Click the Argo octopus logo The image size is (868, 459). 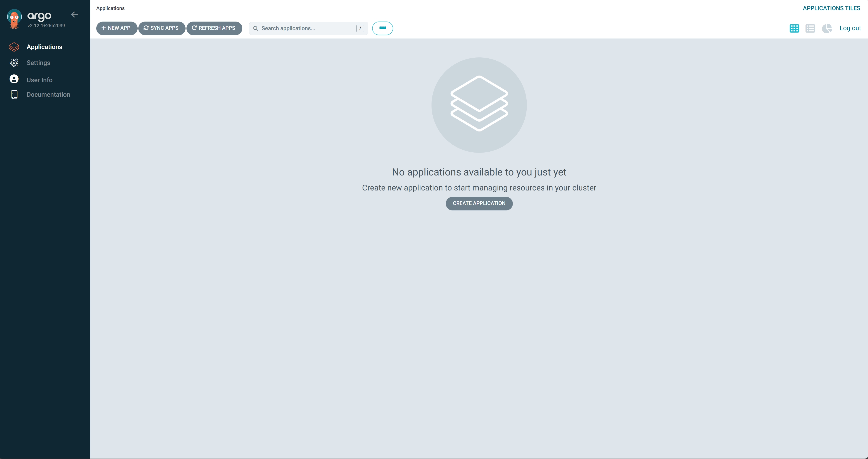[x=14, y=19]
